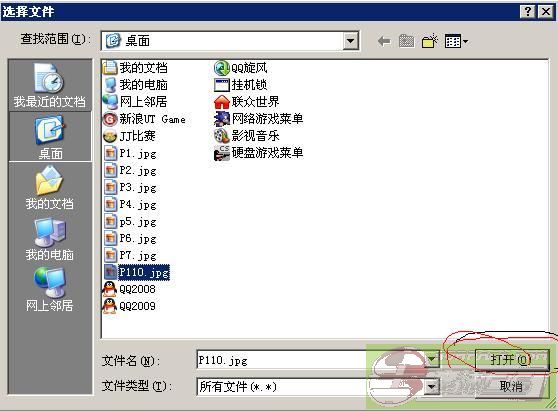Select the P1.jpg file
The image size is (558, 411).
pos(131,153)
